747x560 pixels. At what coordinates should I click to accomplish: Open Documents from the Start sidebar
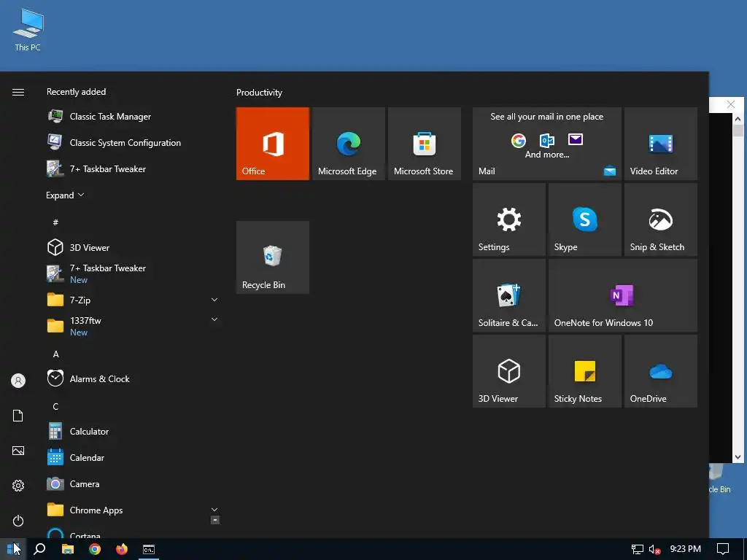click(x=18, y=416)
